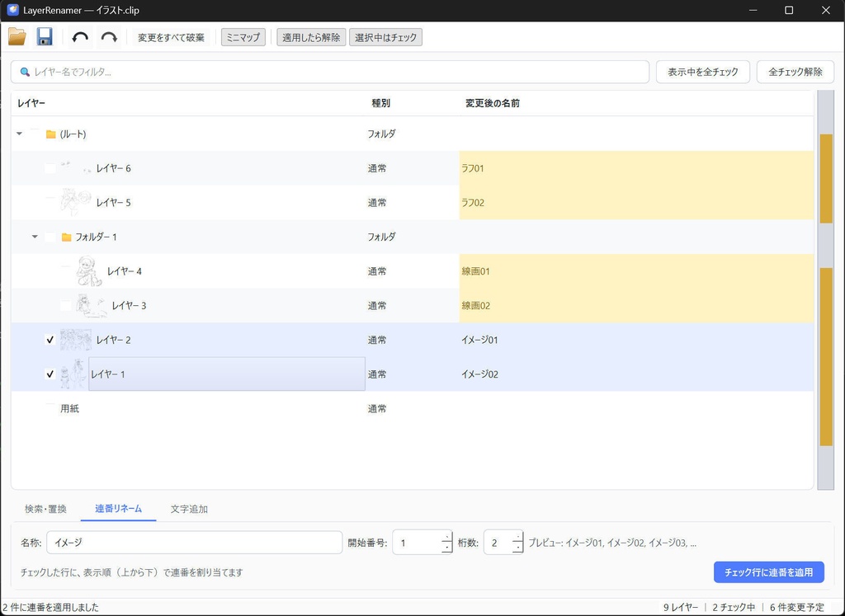Screen dimensions: 845x616
Task: Uncheck the レイヤー 2 checkbox
Action: coord(50,340)
